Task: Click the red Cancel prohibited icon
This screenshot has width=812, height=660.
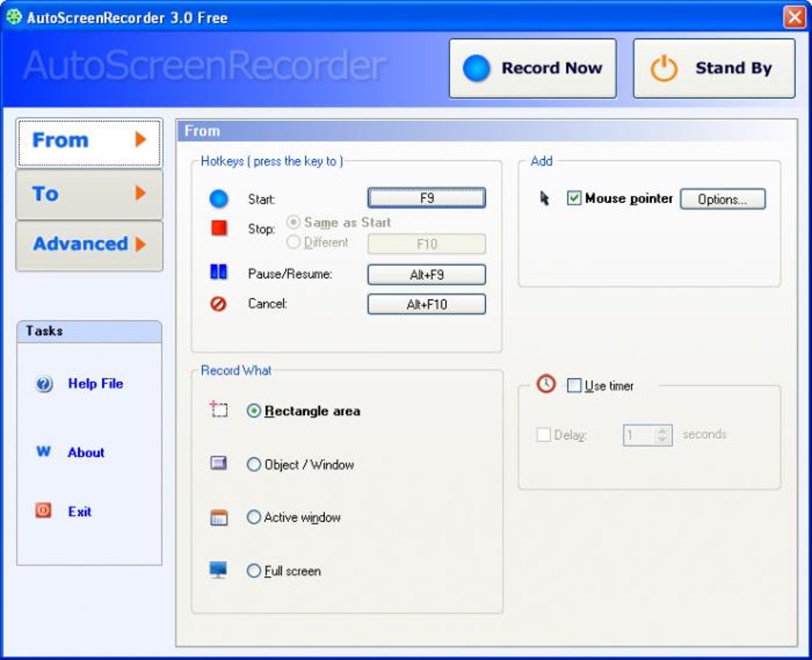Action: (219, 303)
